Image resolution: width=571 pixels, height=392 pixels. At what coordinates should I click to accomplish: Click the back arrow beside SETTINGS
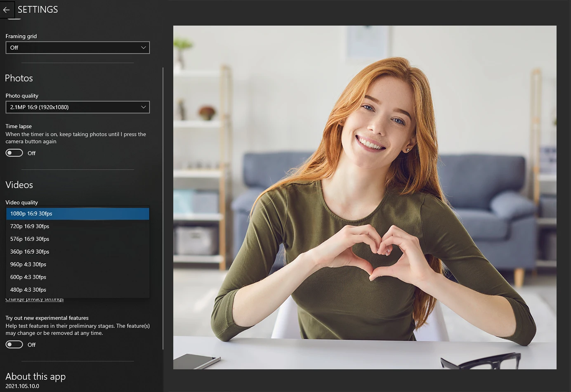7,9
